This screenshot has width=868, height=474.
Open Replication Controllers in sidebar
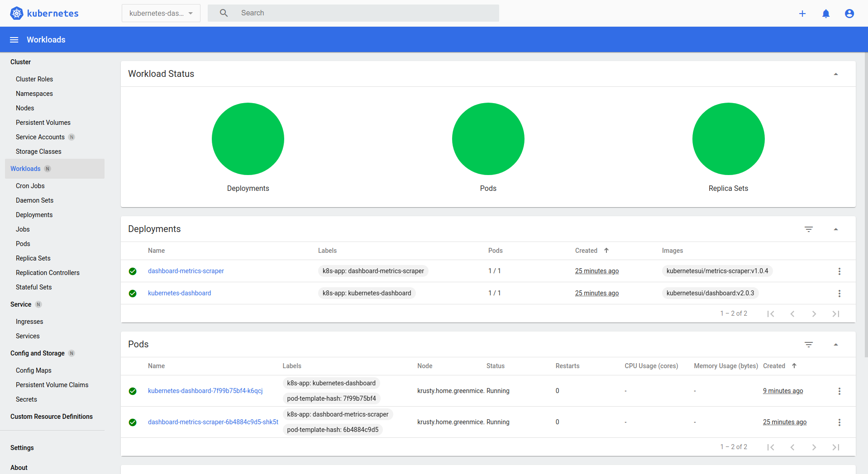[x=48, y=273]
